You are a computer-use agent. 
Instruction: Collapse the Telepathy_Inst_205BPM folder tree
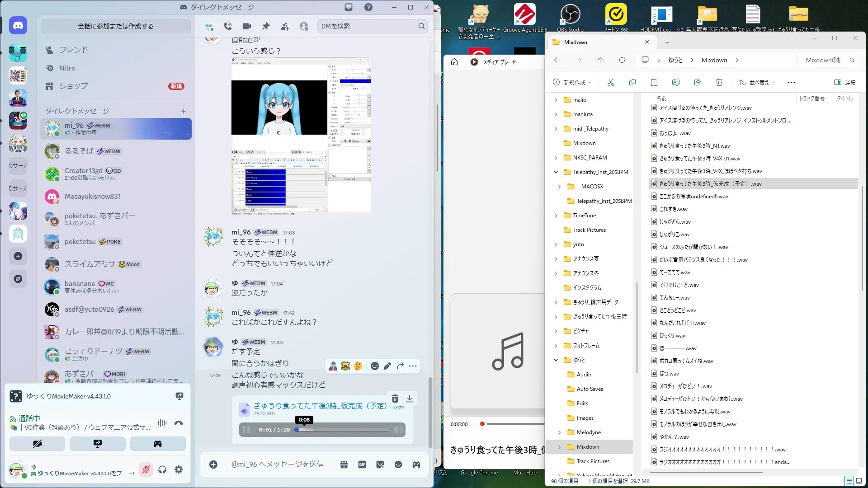[556, 172]
